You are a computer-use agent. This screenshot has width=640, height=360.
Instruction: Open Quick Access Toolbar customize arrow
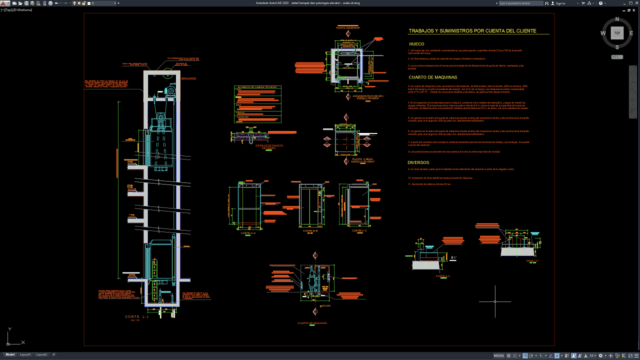click(118, 3)
